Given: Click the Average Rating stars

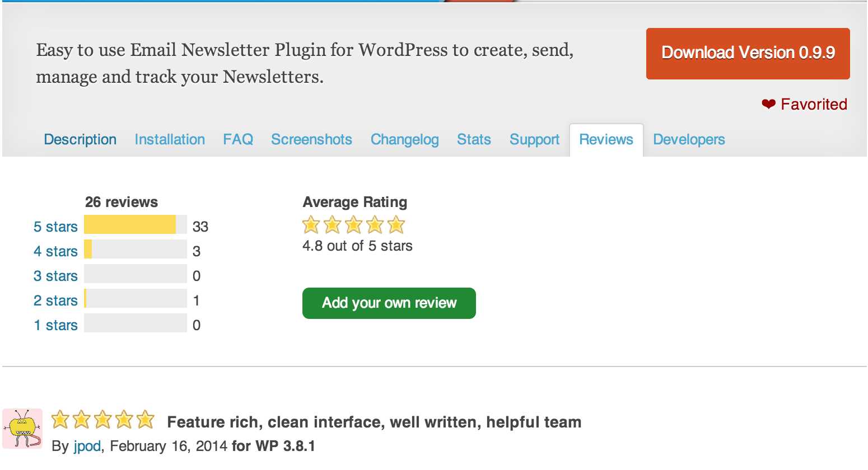Looking at the screenshot, I should [x=353, y=225].
